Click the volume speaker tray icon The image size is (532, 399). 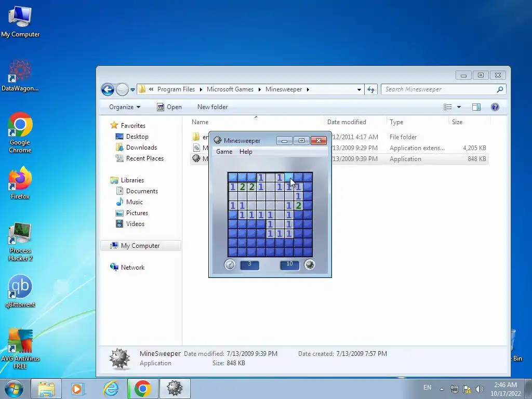pos(479,389)
